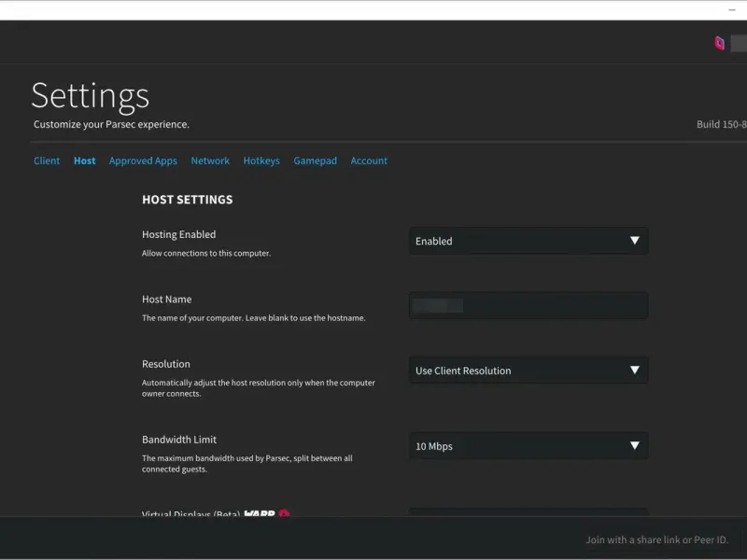Open the Account tab

(369, 161)
